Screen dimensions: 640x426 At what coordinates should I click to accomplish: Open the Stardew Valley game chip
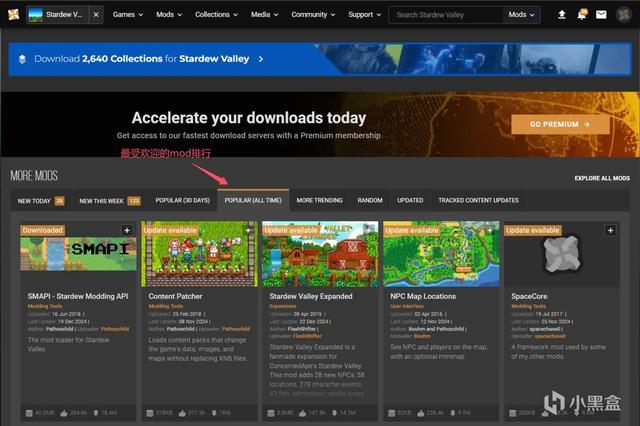58,15
